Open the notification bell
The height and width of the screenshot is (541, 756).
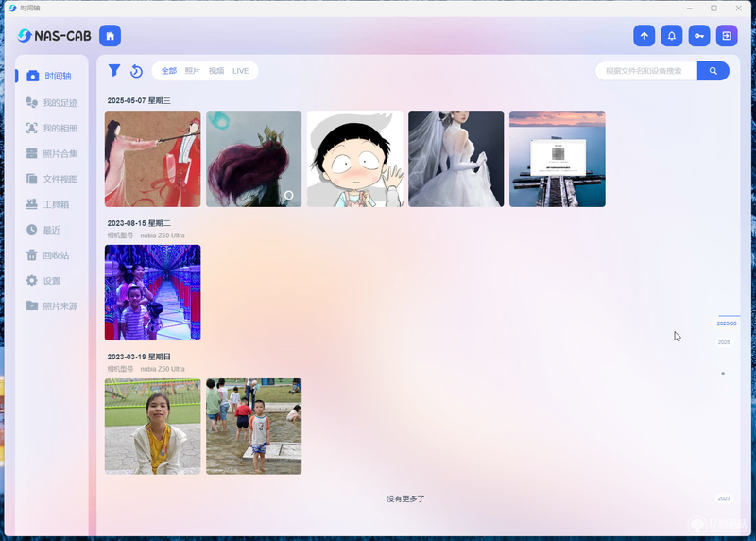point(672,36)
